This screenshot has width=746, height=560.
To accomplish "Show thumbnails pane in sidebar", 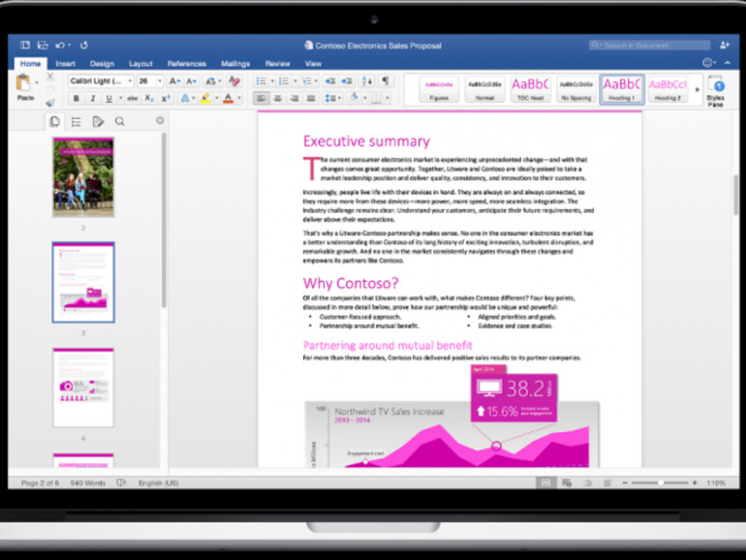I will [54, 122].
